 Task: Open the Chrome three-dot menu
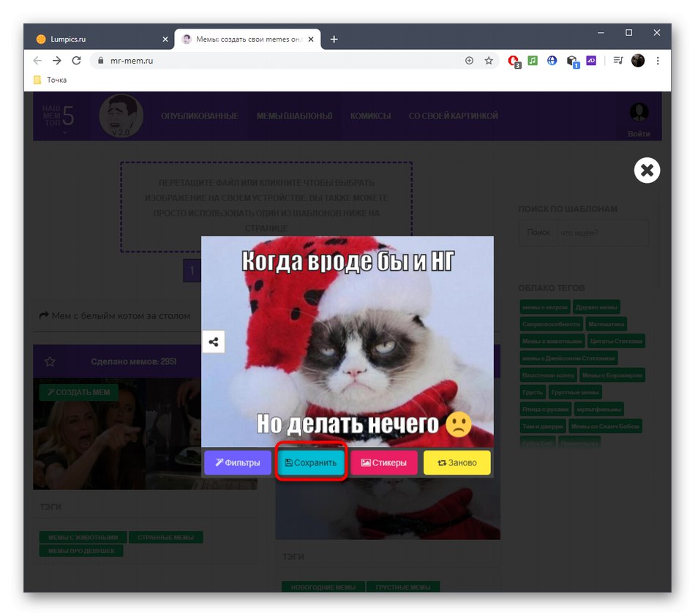click(x=658, y=61)
